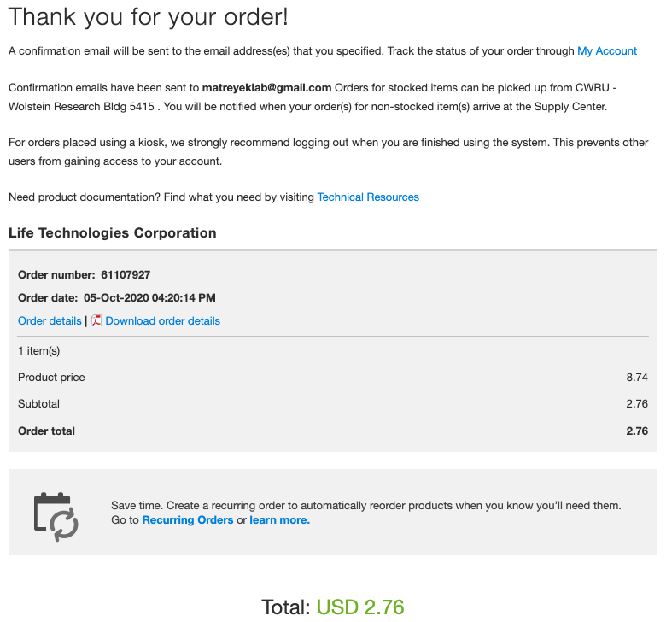Click the Life Technologies Corporation heading
The height and width of the screenshot is (622, 672).
pyautogui.click(x=113, y=233)
